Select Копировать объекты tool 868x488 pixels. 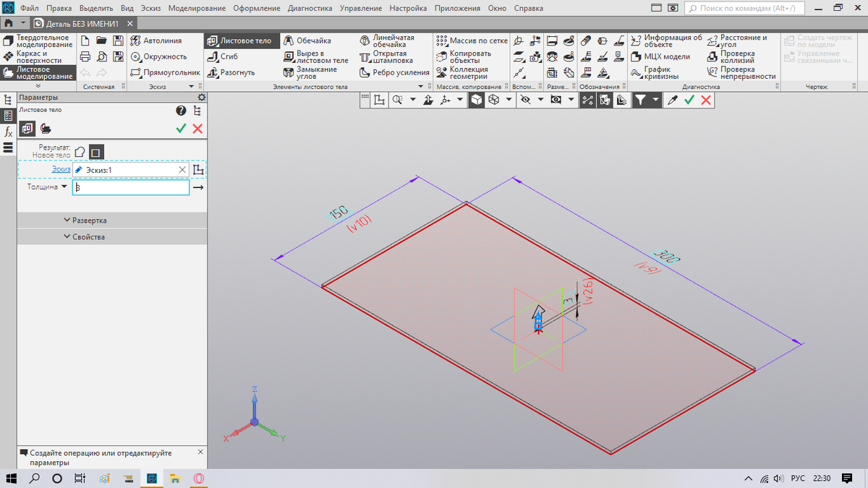pos(464,56)
